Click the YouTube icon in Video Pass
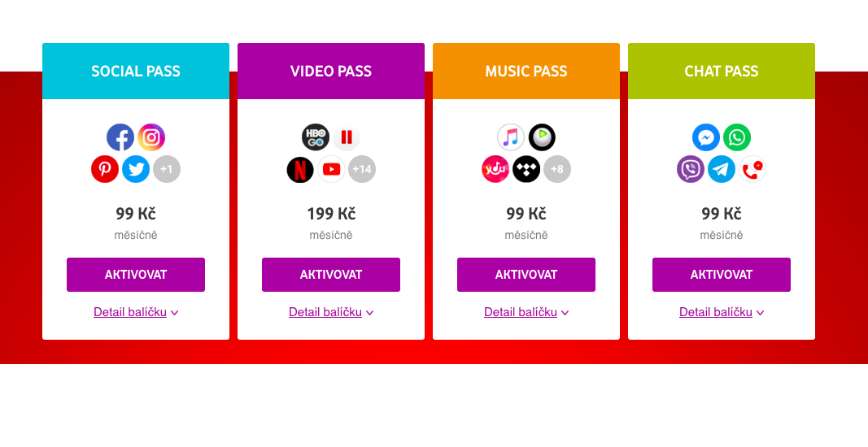Screen dimensions: 868x447 click(331, 169)
